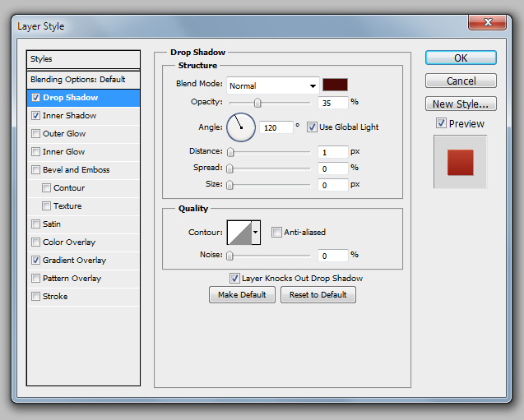Uncheck the Gradient Overlay checkbox
Image resolution: width=524 pixels, height=420 pixels.
tap(35, 260)
